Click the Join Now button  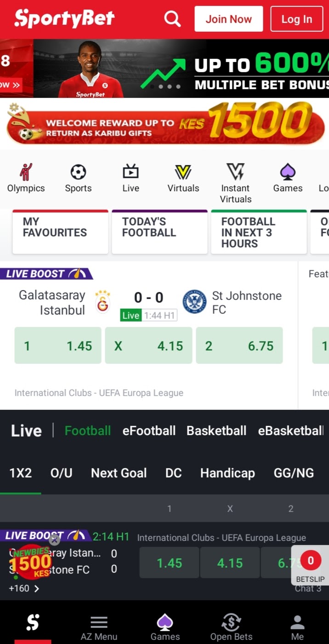(x=228, y=19)
